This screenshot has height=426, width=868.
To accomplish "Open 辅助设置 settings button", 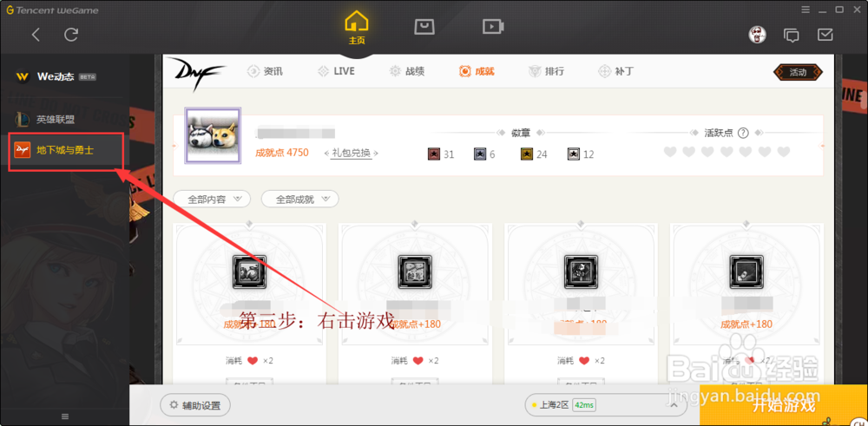I will coord(194,405).
